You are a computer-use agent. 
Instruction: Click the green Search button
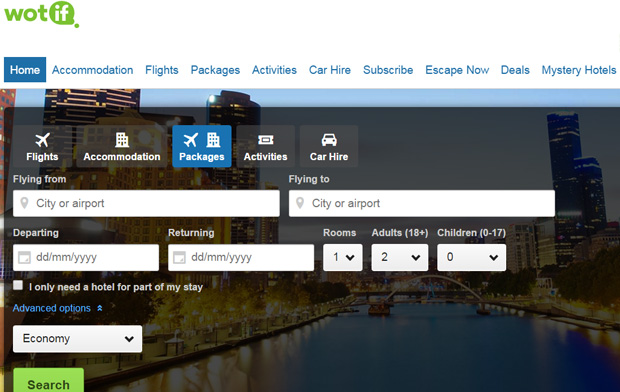pos(49,381)
